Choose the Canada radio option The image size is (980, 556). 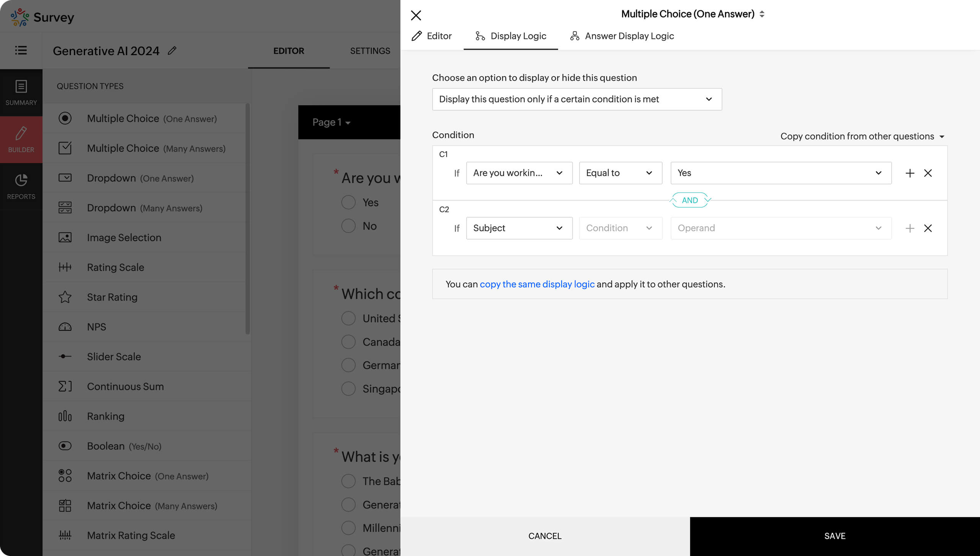(x=348, y=342)
